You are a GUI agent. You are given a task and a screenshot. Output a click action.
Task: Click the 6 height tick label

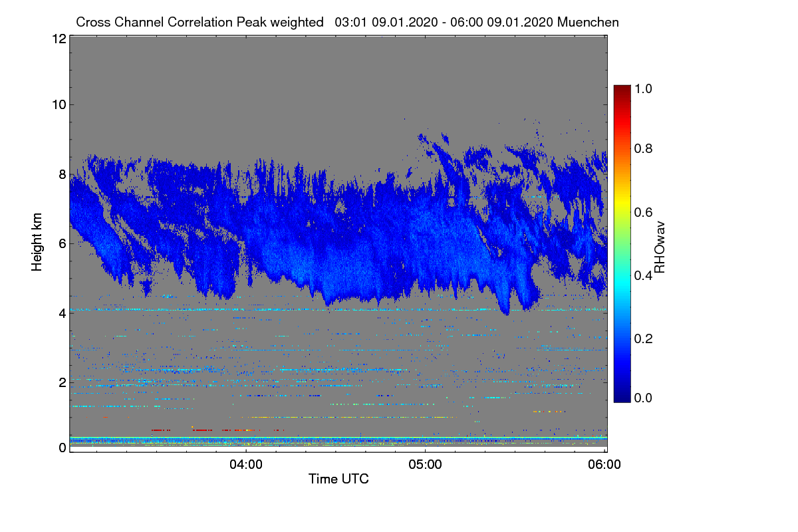(63, 243)
